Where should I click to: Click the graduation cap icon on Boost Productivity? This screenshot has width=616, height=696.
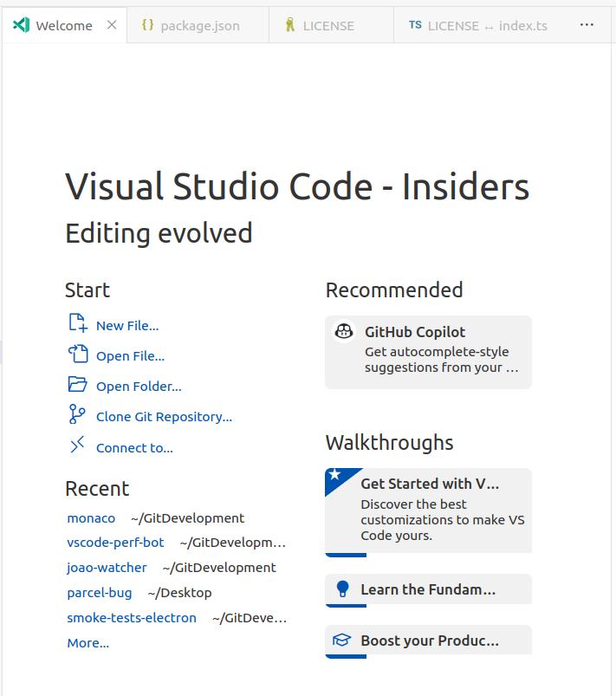point(343,641)
